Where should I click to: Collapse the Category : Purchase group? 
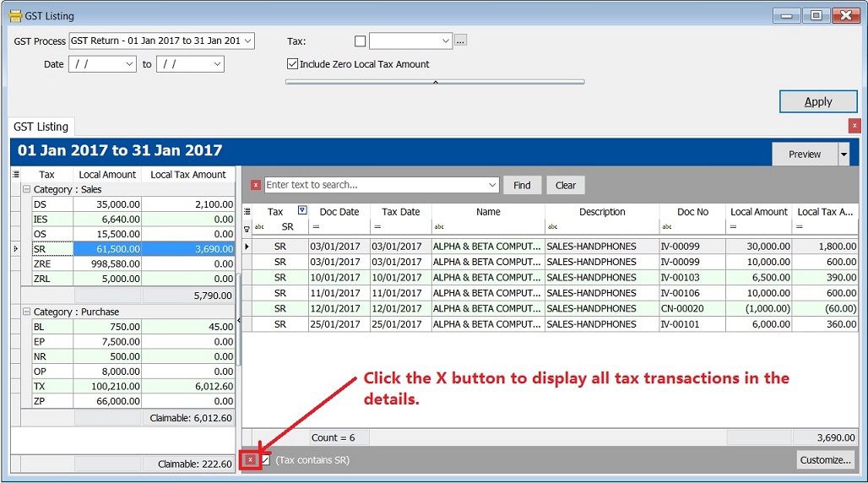coord(26,312)
